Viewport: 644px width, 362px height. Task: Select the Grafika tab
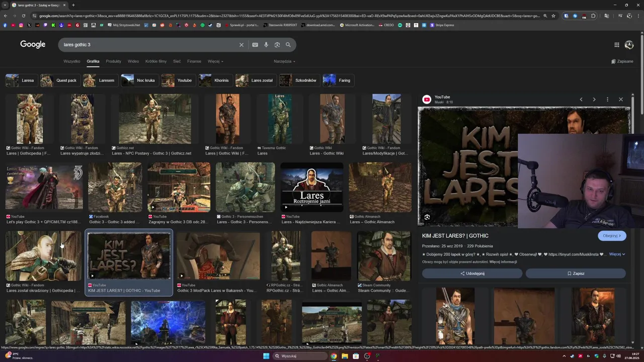pos(93,61)
